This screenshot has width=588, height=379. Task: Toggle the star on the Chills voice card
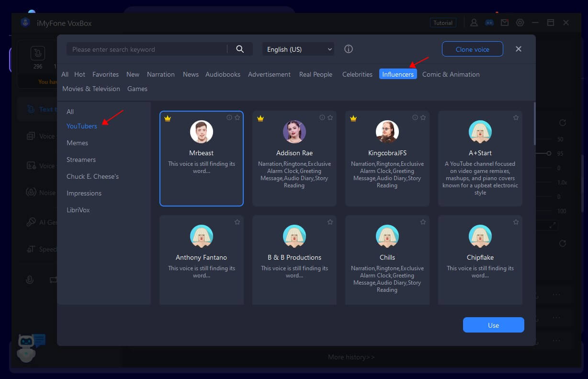tap(423, 222)
